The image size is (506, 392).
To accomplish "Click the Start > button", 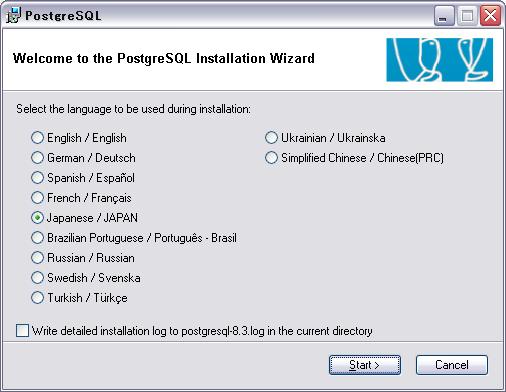I will point(365,365).
